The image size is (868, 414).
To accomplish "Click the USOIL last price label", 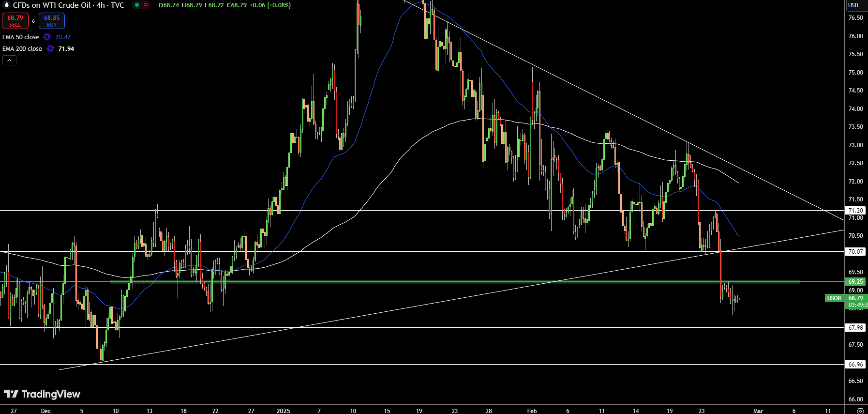I will [x=835, y=298].
